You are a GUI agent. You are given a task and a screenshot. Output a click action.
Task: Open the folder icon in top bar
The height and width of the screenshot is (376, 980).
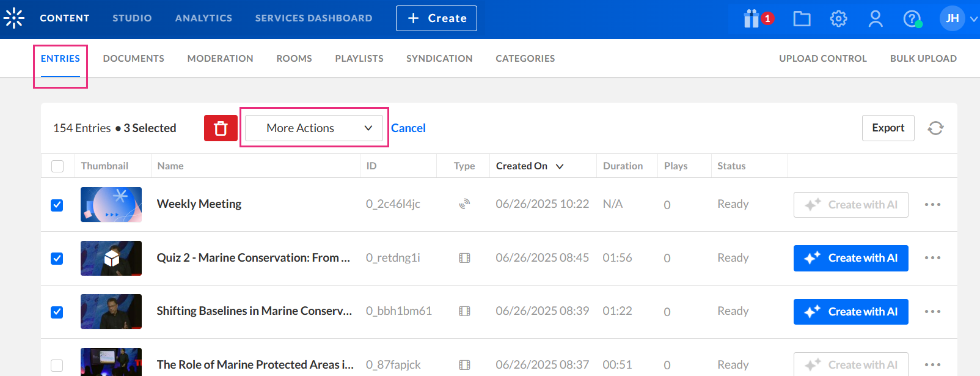pyautogui.click(x=802, y=19)
